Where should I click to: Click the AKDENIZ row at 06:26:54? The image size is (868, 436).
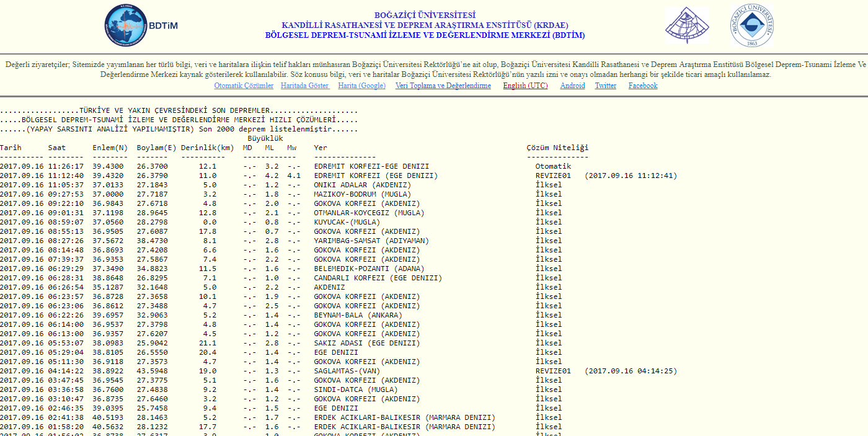click(281, 287)
